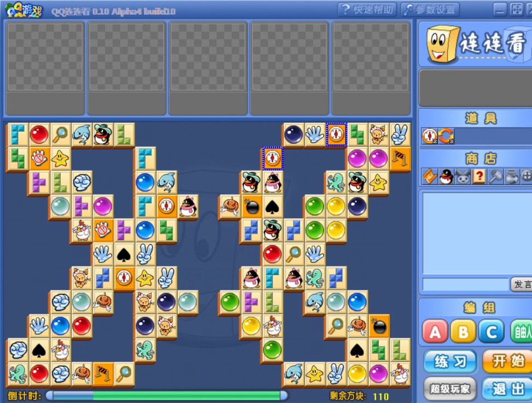Viewport: 532px width, 403px height.
Task: Click the pumpkin tile in the bottom row
Action: (x=82, y=373)
